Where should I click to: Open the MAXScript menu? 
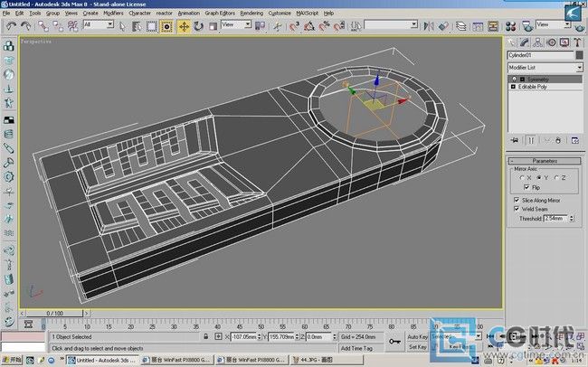[308, 13]
